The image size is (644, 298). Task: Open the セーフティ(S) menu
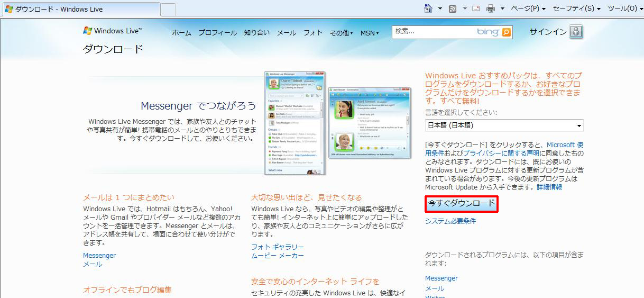[577, 8]
